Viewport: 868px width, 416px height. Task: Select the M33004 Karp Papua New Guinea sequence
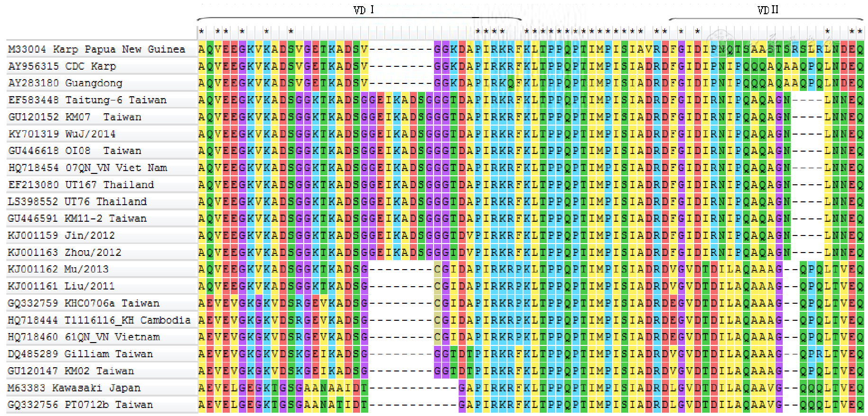tap(97, 49)
